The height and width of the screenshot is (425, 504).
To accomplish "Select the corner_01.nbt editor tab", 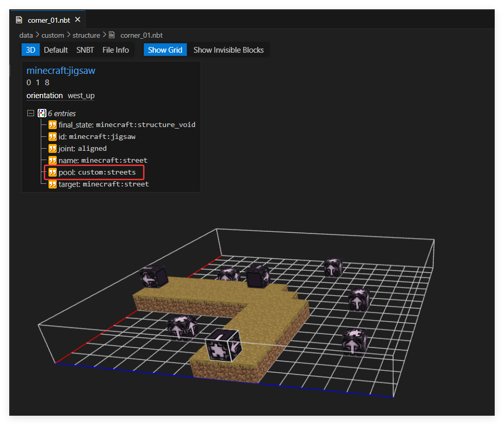I will click(47, 20).
